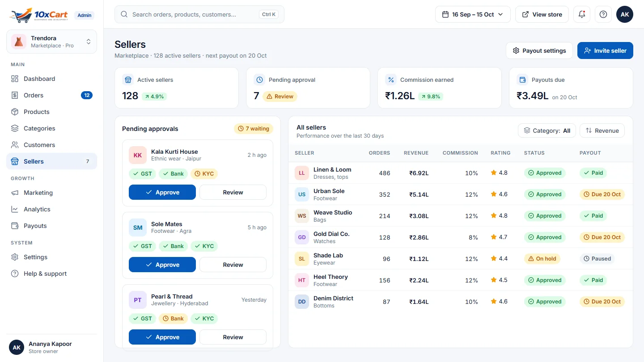This screenshot has width=644, height=362.
Task: Open Orders in the sidebar
Action: [51, 95]
